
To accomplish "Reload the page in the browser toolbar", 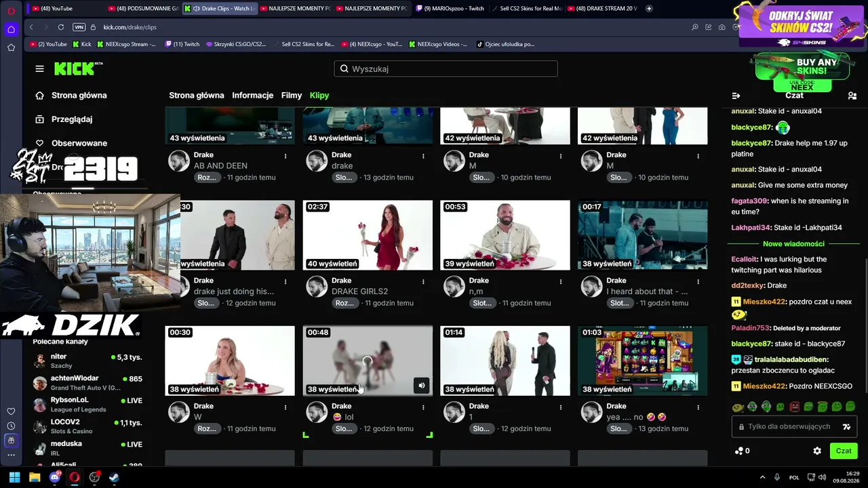I will tap(61, 27).
